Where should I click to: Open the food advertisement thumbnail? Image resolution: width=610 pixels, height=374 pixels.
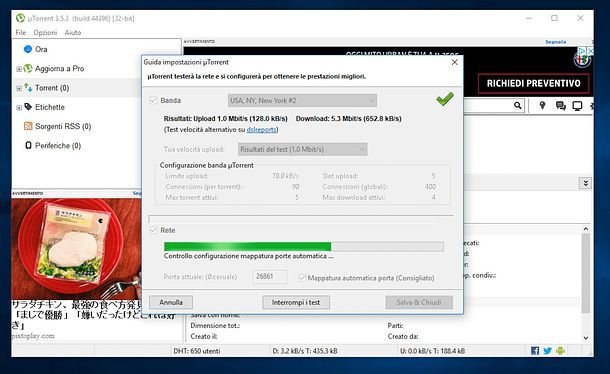pos(76,248)
